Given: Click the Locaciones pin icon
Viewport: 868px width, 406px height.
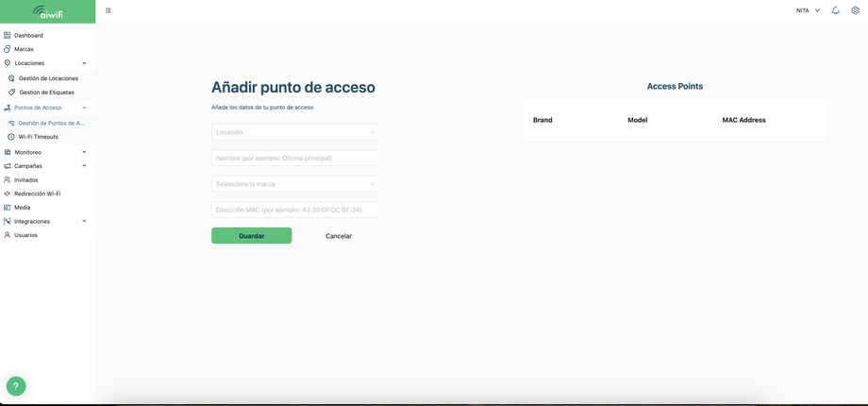Looking at the screenshot, I should pyautogui.click(x=8, y=63).
